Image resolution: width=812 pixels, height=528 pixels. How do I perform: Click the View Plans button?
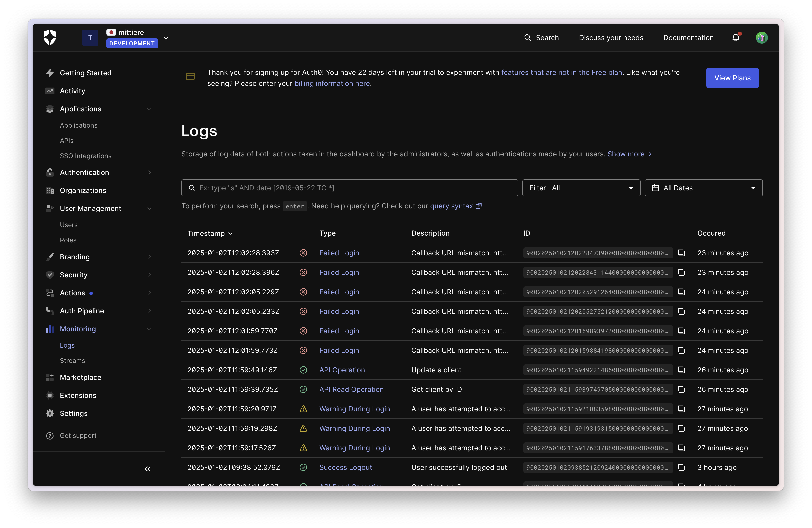732,78
